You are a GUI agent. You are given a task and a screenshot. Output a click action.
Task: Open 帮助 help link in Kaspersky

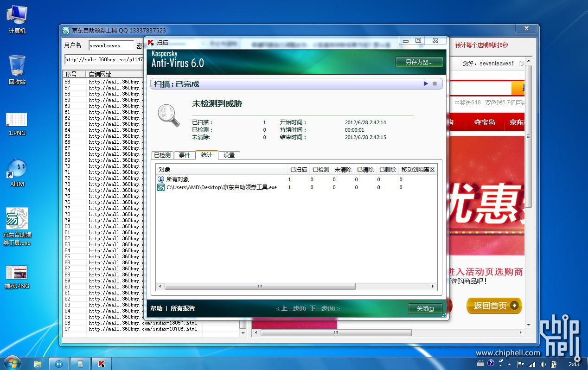click(x=156, y=308)
